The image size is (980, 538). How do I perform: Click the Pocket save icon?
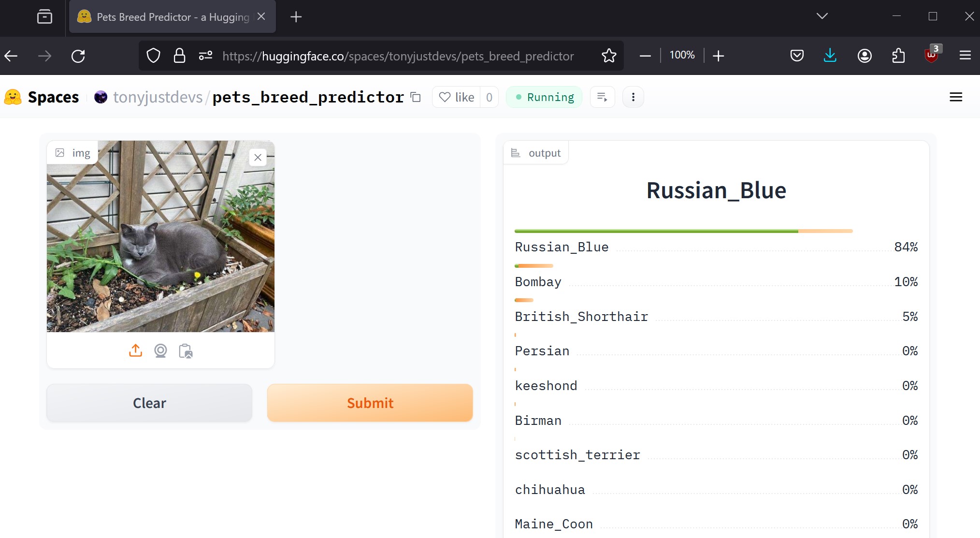tap(797, 56)
